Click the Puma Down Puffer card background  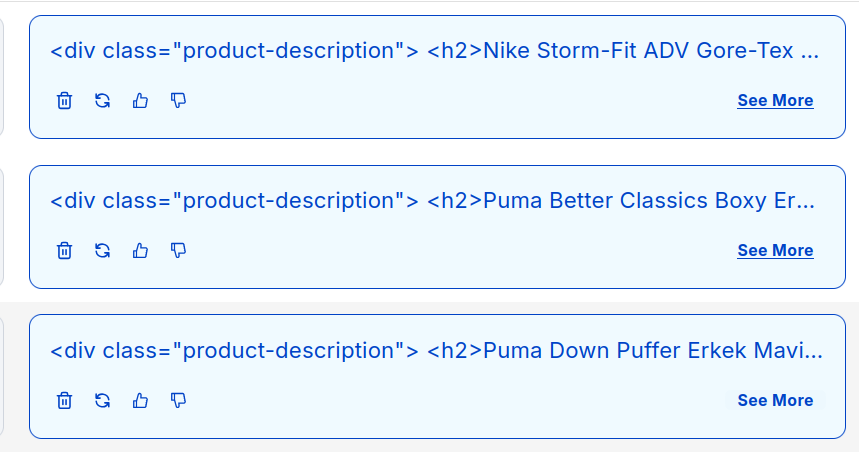coord(437,377)
